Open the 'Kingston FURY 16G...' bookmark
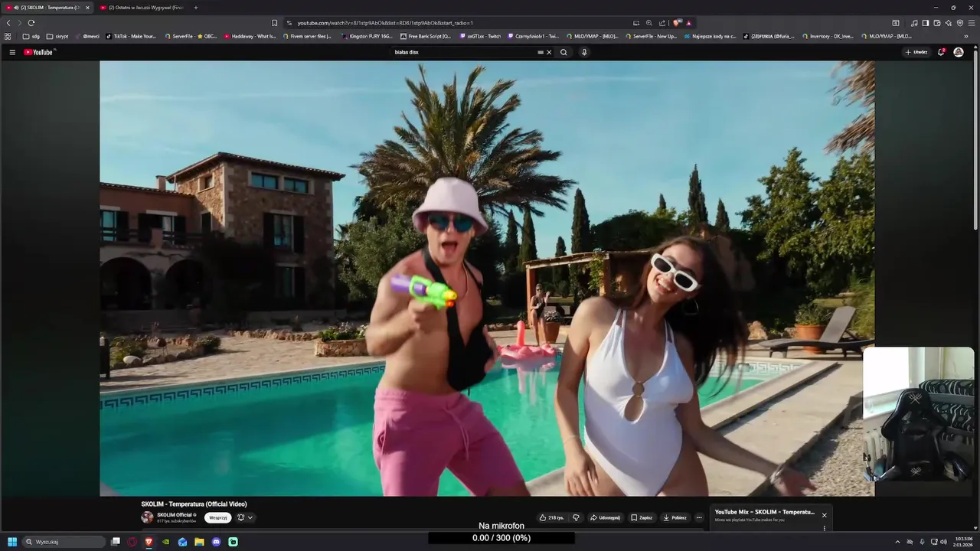The height and width of the screenshot is (551, 980). 367,36
